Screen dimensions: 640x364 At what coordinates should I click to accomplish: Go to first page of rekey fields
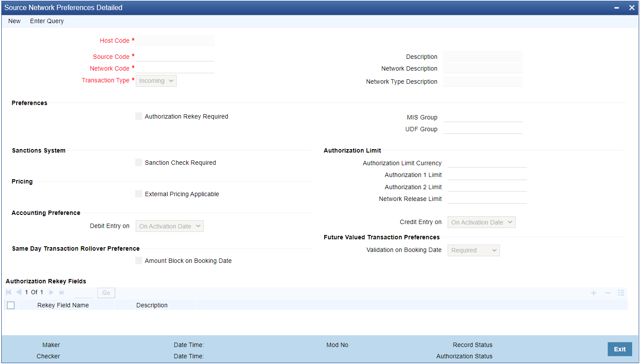9,293
